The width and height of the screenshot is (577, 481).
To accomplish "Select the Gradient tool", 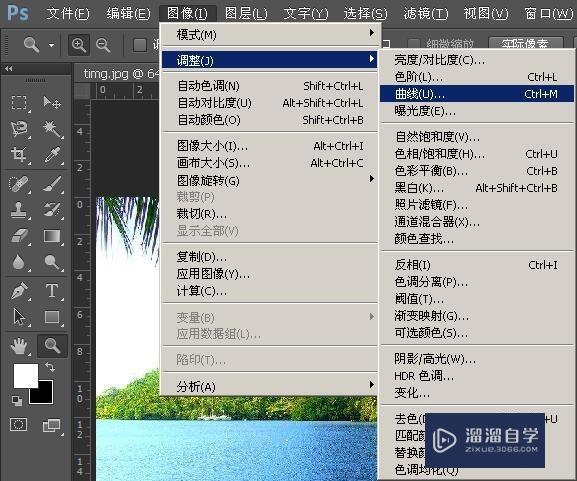I will tap(52, 236).
